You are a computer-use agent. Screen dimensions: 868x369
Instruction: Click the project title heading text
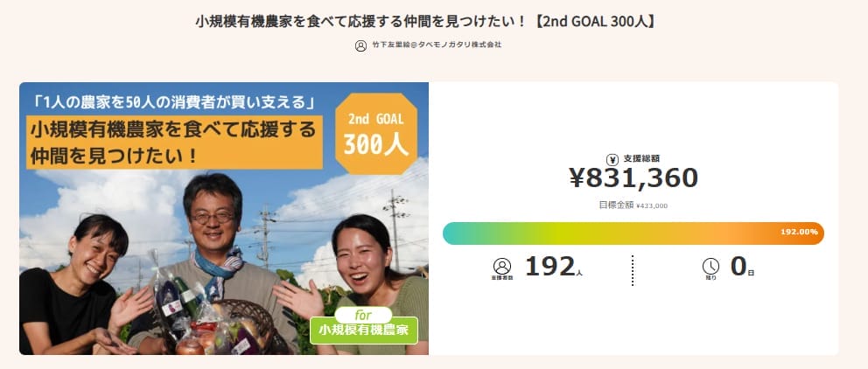pyautogui.click(x=433, y=19)
